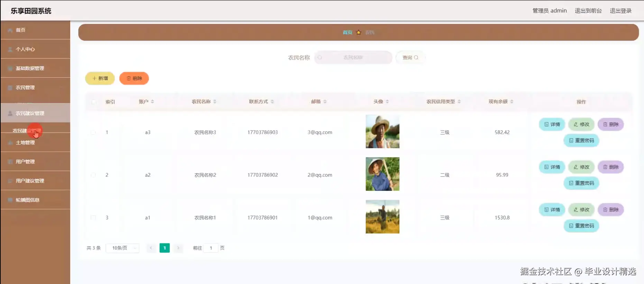Click 重置密码 for 农民名称3
This screenshot has width=644, height=284.
coord(581,141)
